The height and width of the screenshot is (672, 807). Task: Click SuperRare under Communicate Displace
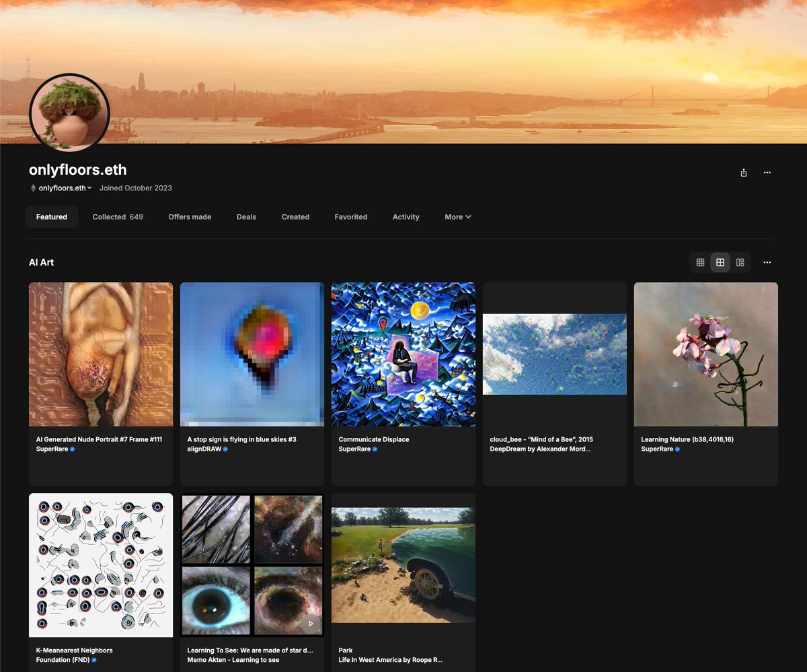coord(354,449)
